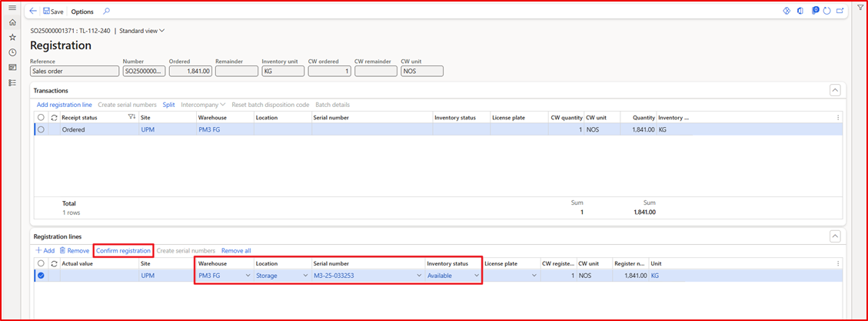
Task: Open Favorites star in left sidebar
Action: pyautogui.click(x=12, y=38)
